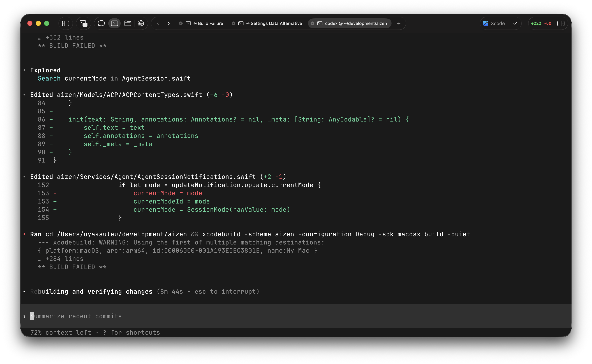The height and width of the screenshot is (364, 592).
Task: Open the browser globe view
Action: 141,23
